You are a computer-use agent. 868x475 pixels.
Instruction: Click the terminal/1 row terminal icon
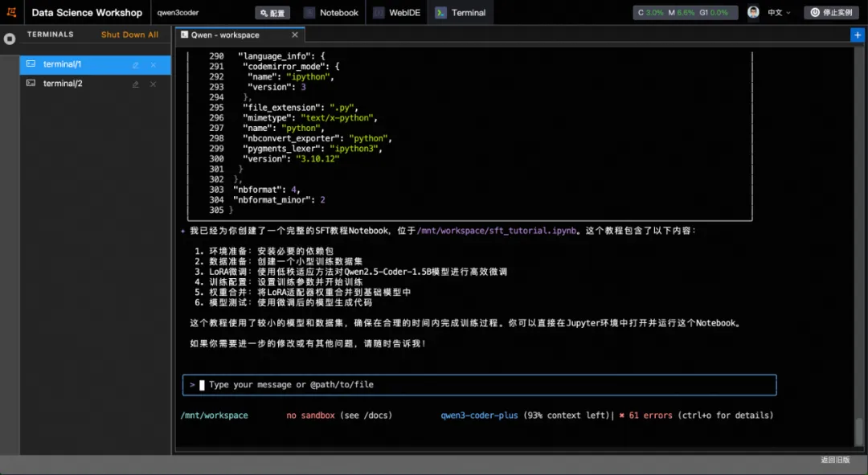(x=31, y=64)
